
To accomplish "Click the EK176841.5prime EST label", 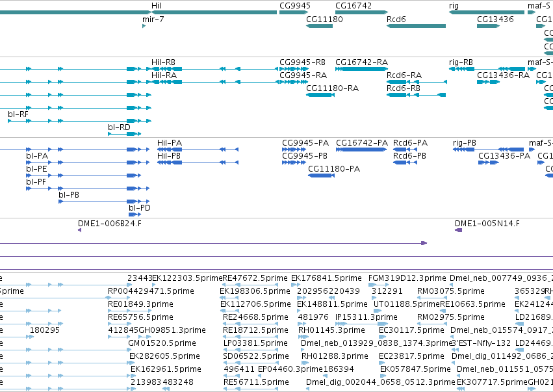I will click(x=327, y=278).
